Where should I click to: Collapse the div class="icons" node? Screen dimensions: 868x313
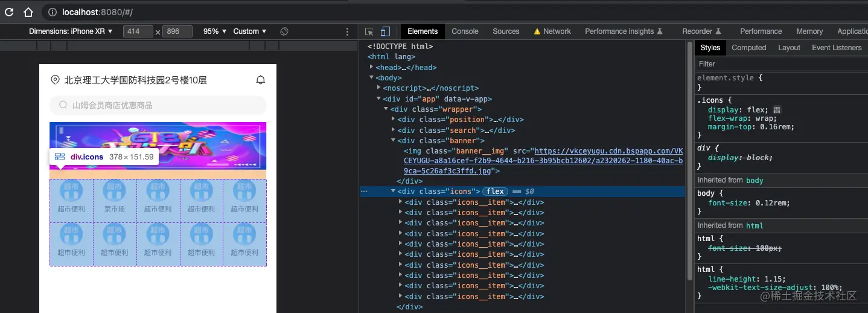click(x=393, y=191)
